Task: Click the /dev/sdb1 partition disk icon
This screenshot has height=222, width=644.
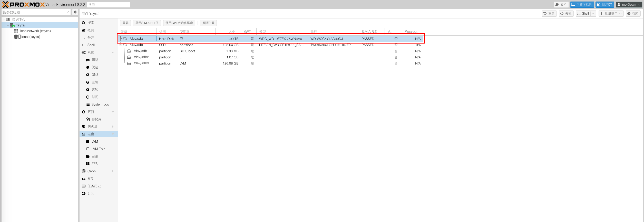Action: pos(129,51)
